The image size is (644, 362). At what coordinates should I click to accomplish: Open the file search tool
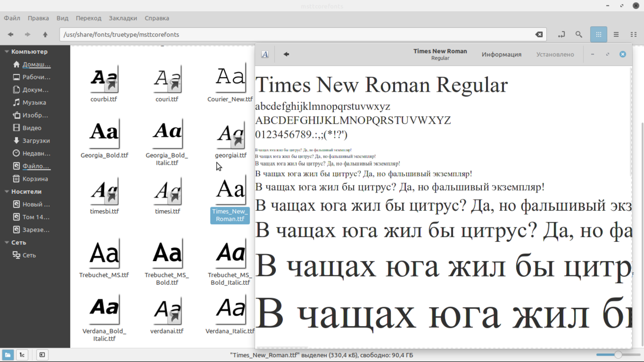pyautogui.click(x=579, y=34)
